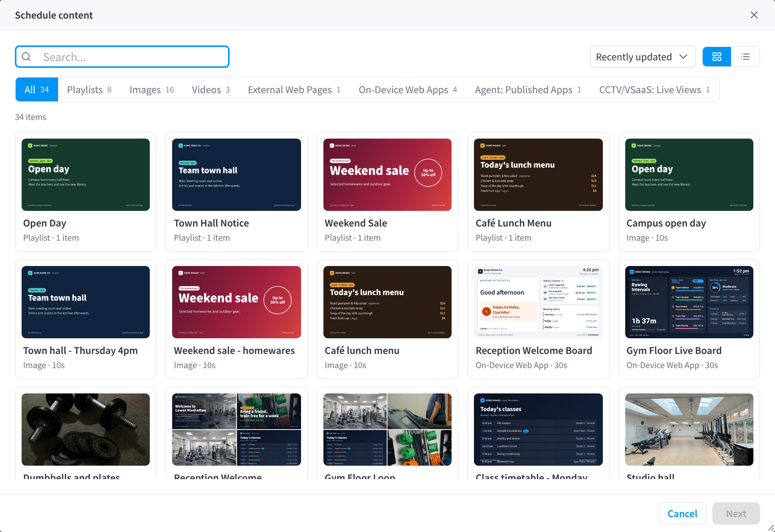This screenshot has width=775, height=532.
Task: Open the Recently updated sort dropdown
Action: pyautogui.click(x=642, y=57)
